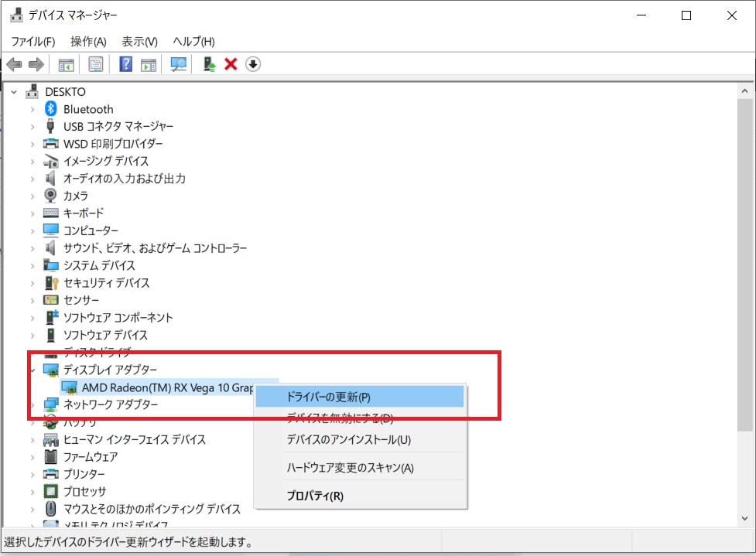The width and height of the screenshot is (756, 556).
Task: Select the USB コネクタ マネージャー icon
Action: point(50,126)
